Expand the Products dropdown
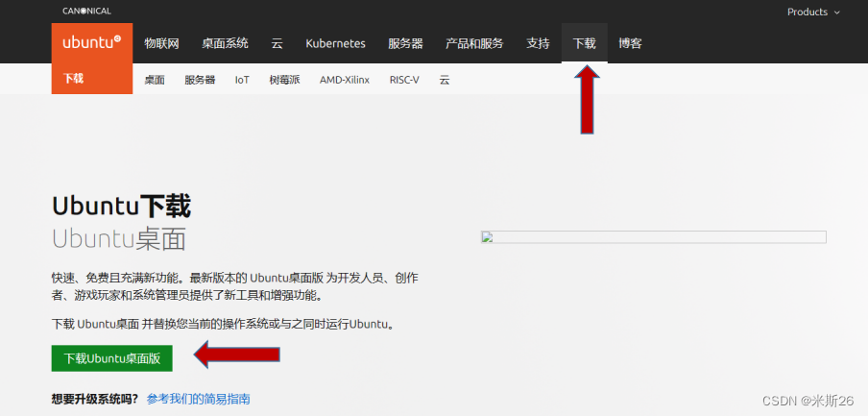Viewport: 868px width, 416px height. point(813,12)
